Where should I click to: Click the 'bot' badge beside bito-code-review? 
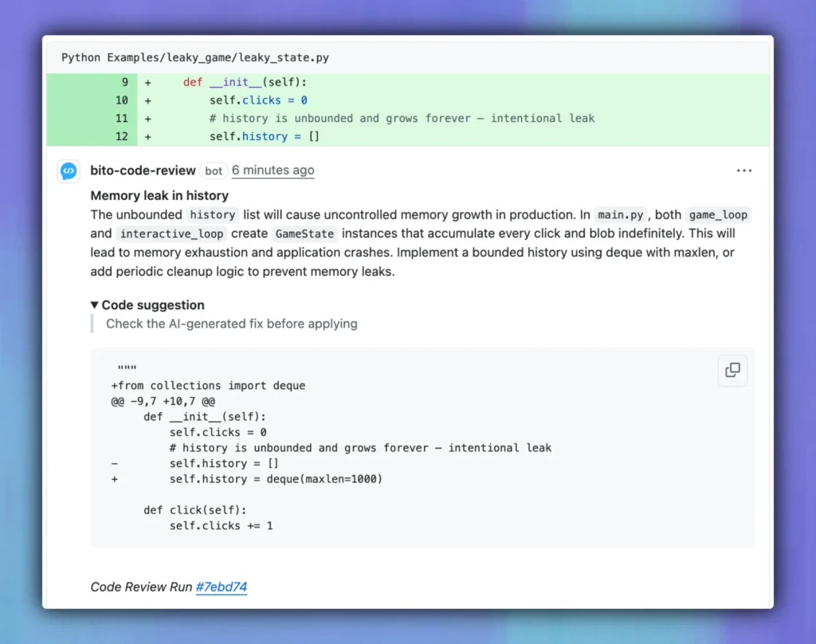click(213, 171)
